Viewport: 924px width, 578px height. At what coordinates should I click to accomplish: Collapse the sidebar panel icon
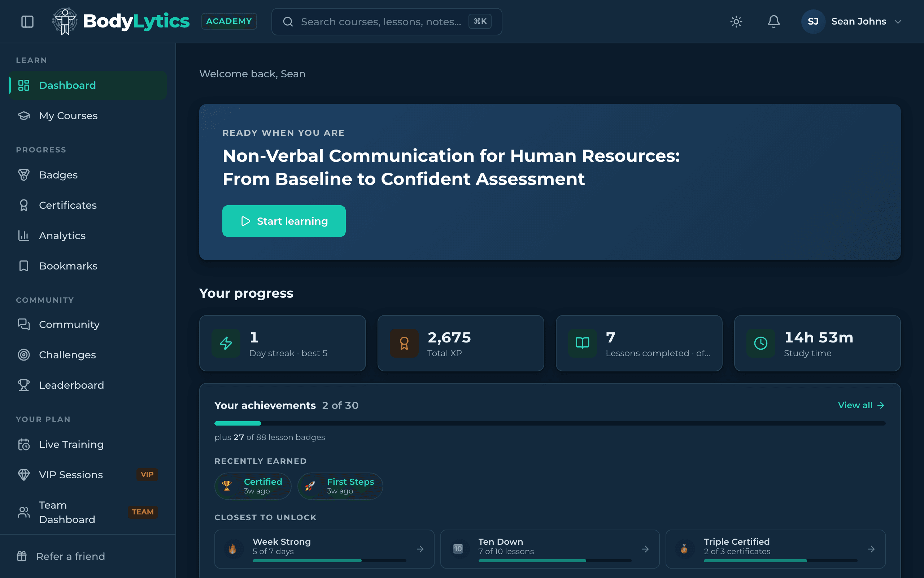[27, 21]
